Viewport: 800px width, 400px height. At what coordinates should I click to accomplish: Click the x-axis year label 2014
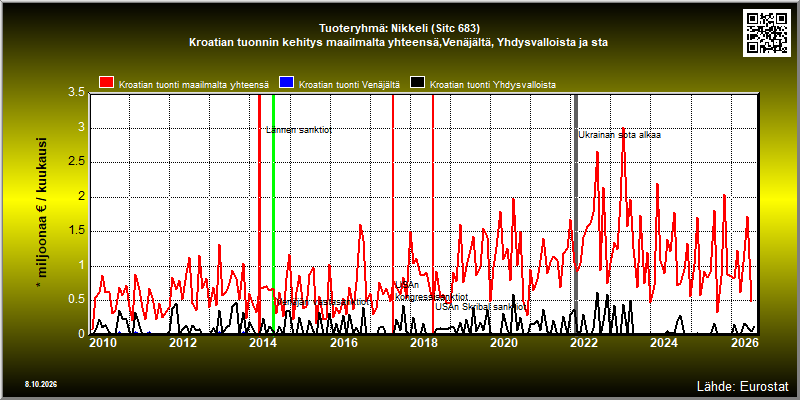click(x=262, y=343)
